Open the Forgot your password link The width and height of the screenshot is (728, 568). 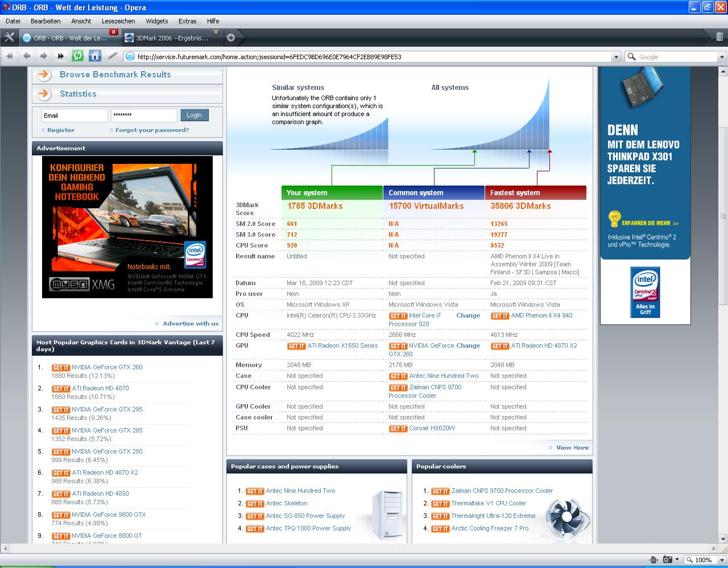tap(152, 130)
